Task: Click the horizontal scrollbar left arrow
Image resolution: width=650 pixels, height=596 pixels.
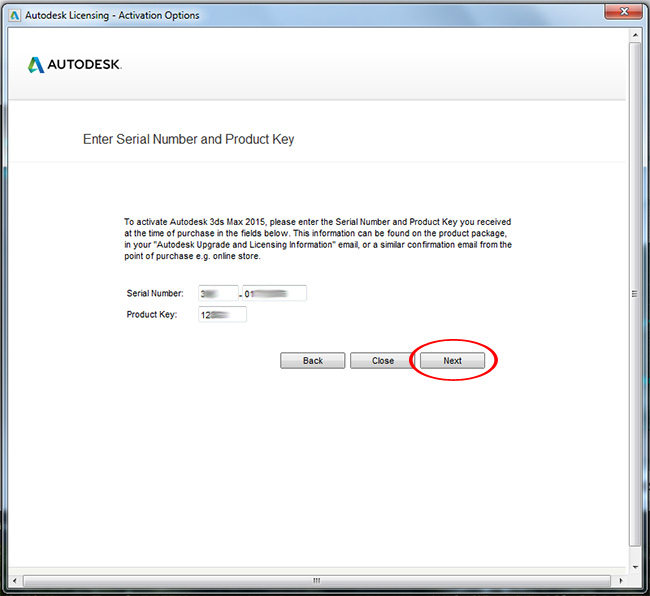Action: (x=15, y=581)
